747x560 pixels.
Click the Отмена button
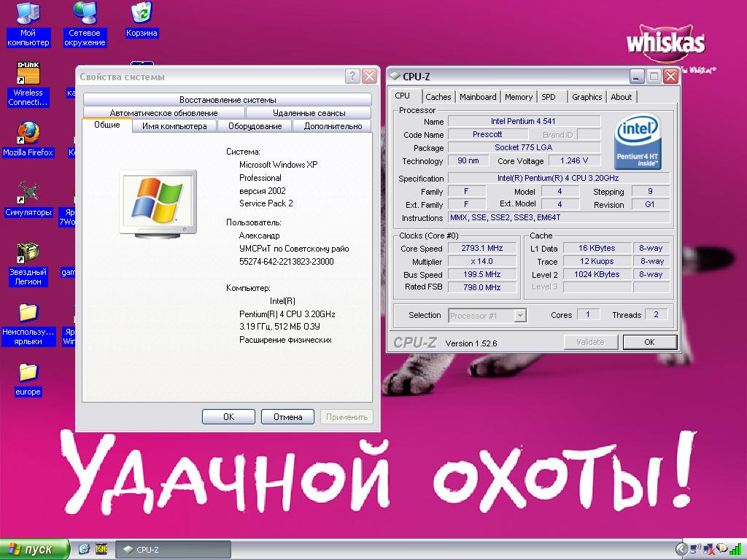tap(287, 416)
